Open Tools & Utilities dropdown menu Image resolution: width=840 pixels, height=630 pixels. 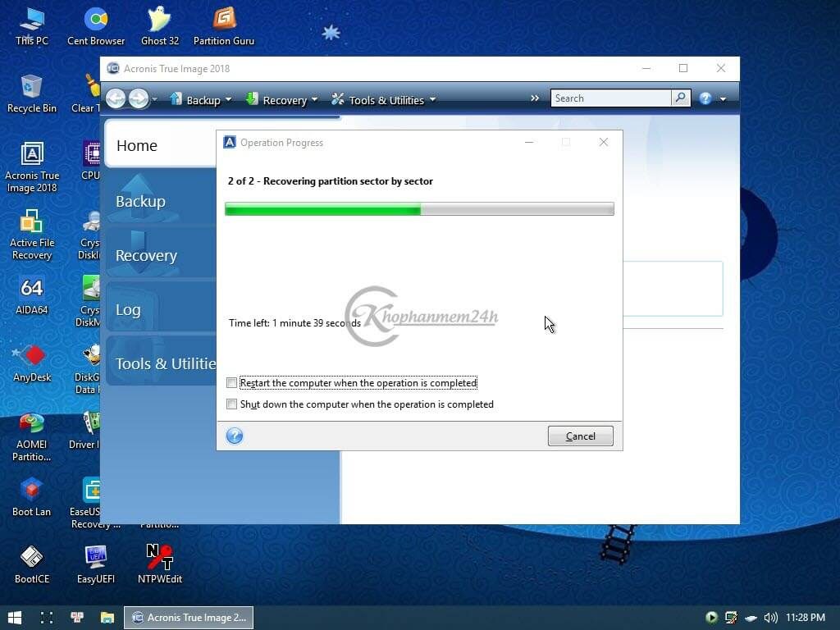point(383,100)
